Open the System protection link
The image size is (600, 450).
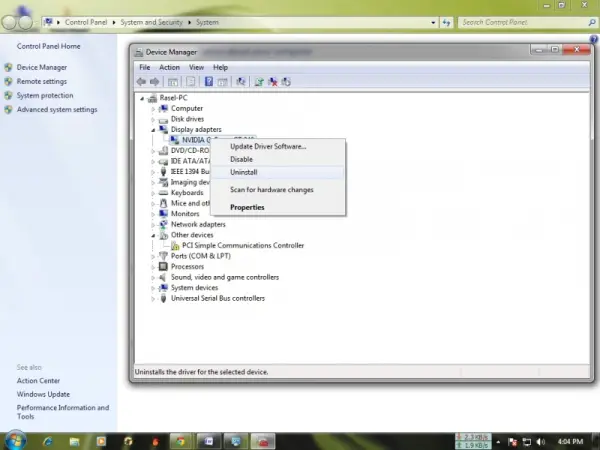(45, 96)
